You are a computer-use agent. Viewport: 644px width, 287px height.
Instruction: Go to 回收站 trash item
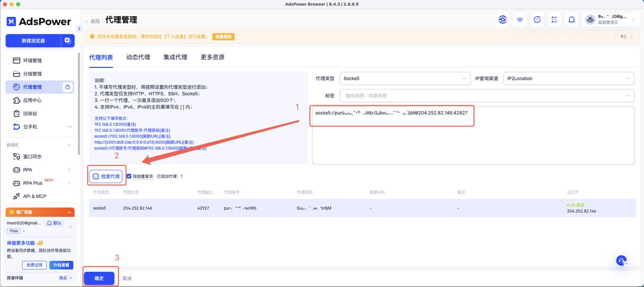[30, 113]
